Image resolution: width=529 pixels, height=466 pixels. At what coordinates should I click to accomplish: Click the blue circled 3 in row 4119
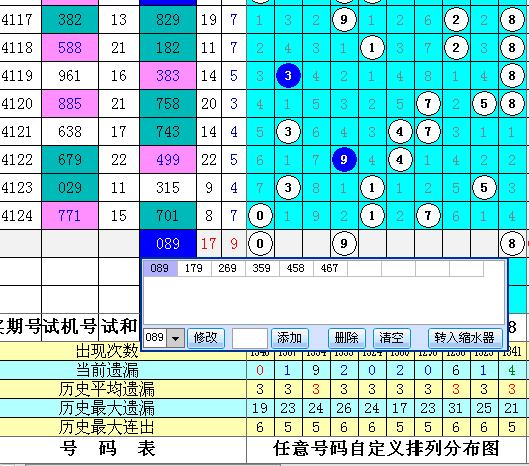pos(288,76)
